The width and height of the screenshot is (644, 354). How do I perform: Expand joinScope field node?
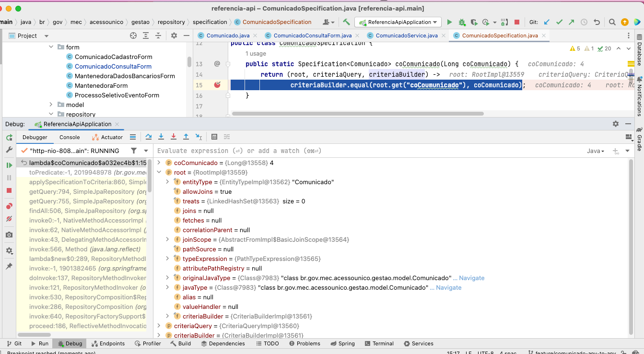click(x=168, y=239)
